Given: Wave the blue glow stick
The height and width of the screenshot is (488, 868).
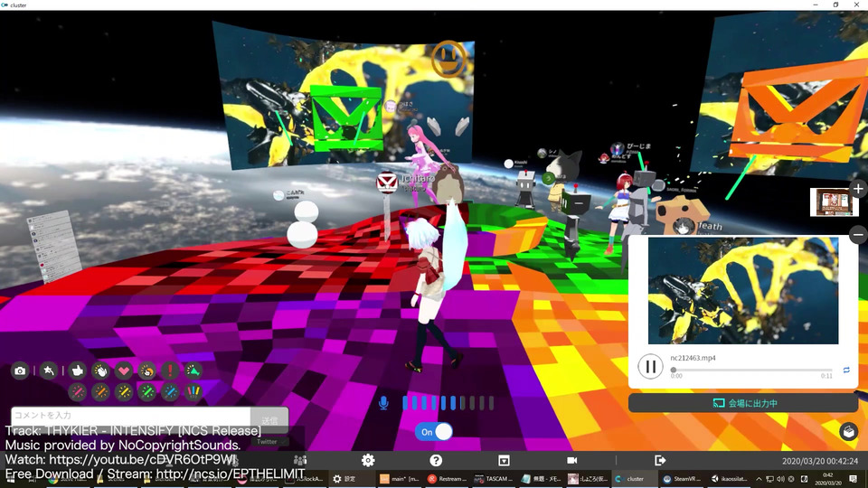Looking at the screenshot, I should pos(170,391).
